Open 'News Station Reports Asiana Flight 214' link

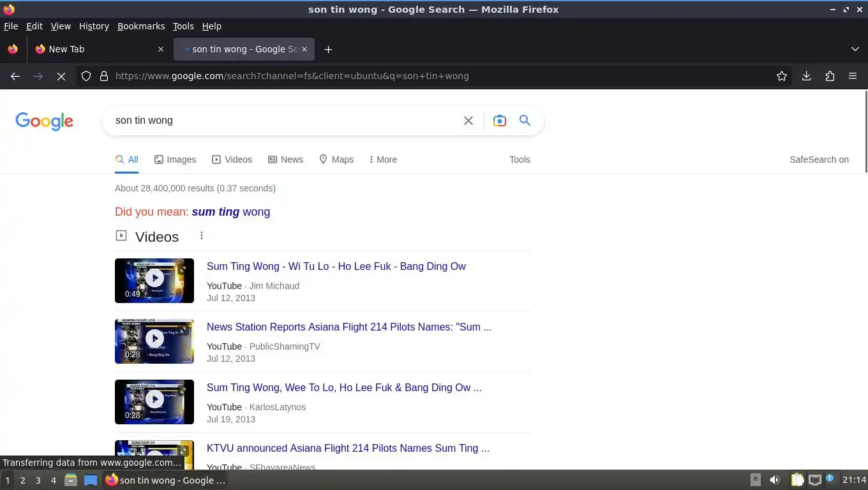coord(349,327)
